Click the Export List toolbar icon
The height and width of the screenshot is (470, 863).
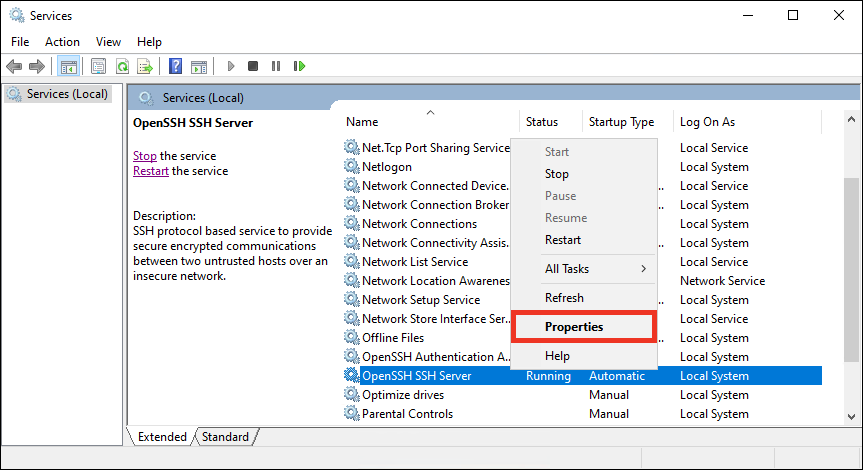(x=145, y=66)
